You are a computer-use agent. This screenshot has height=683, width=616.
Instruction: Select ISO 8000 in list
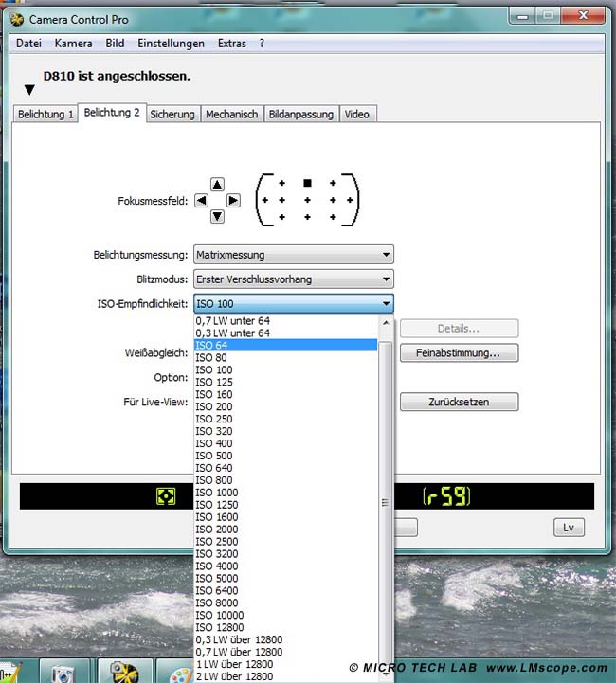tap(286, 602)
